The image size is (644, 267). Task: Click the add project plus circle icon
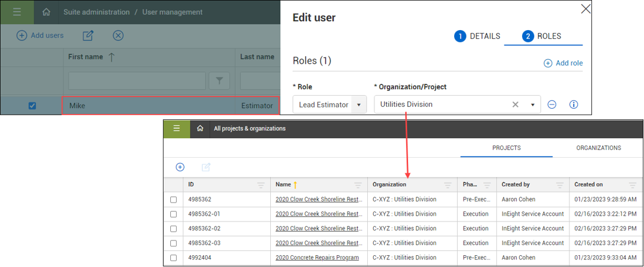180,167
